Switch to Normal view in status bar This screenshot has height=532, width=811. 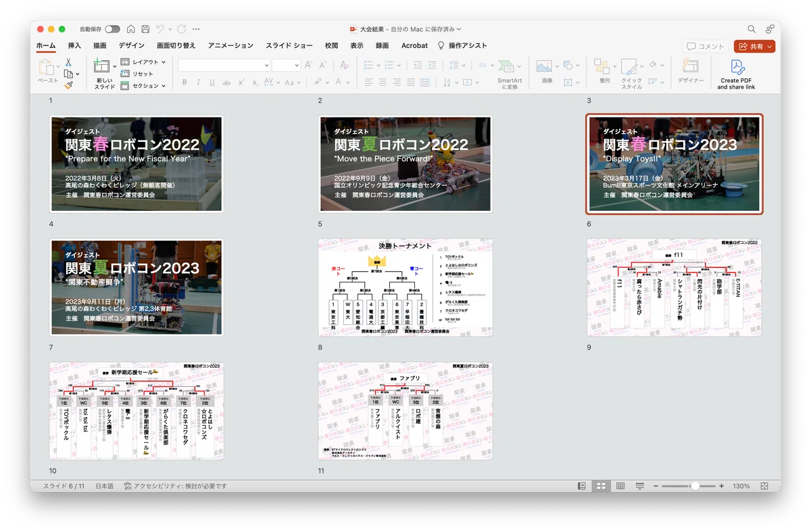click(x=582, y=486)
